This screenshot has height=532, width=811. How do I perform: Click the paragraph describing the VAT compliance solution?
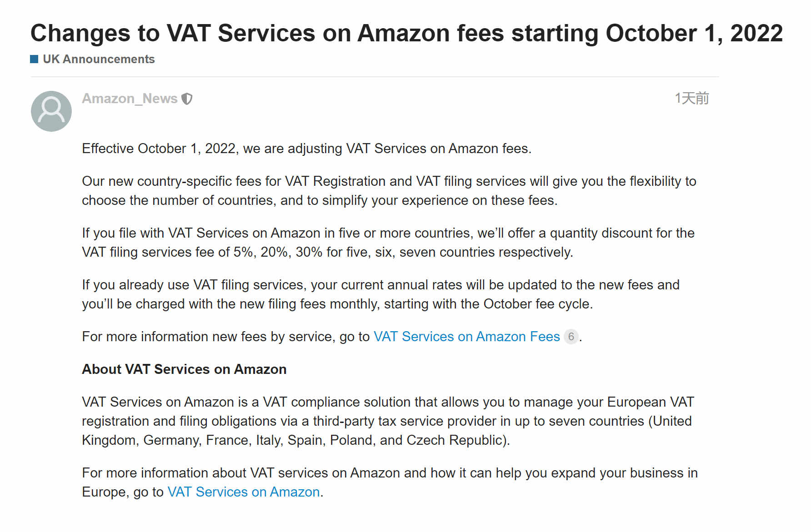click(388, 421)
